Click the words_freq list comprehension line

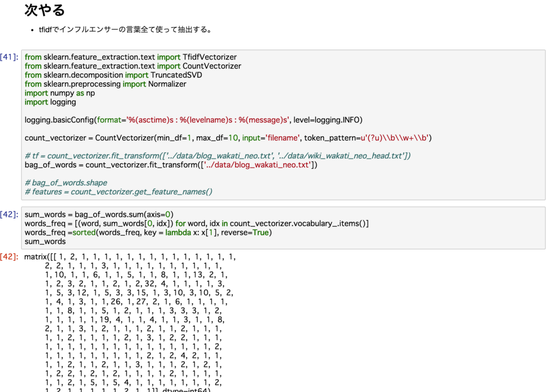(x=196, y=223)
